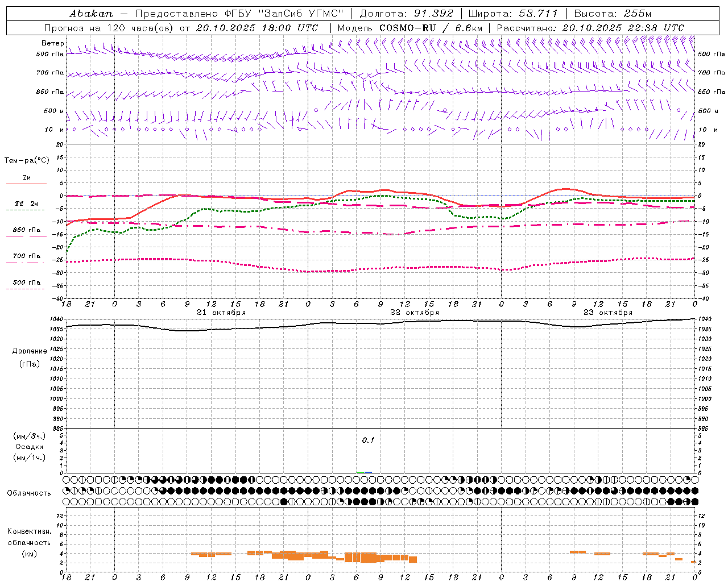Screen dimensions: 728x582
Task: Select '10 м' wind level label on left
Action: [x=55, y=130]
